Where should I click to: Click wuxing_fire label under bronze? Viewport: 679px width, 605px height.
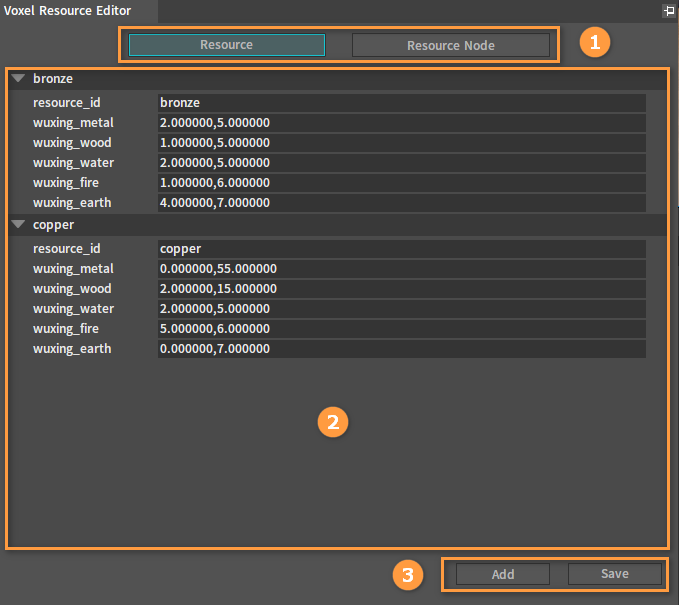(66, 183)
